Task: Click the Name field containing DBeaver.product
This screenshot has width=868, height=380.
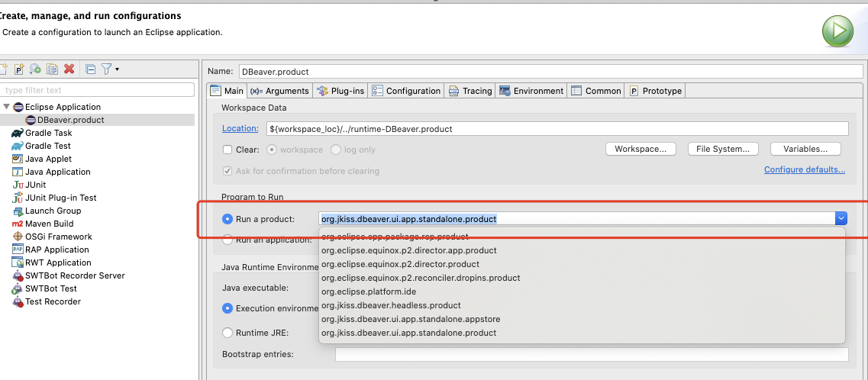Action: [551, 72]
